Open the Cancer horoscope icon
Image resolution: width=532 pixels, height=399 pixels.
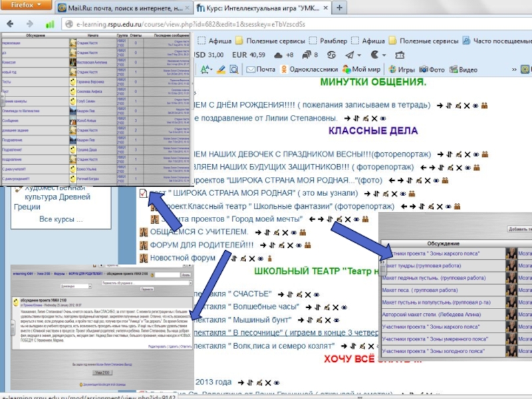[x=331, y=55]
